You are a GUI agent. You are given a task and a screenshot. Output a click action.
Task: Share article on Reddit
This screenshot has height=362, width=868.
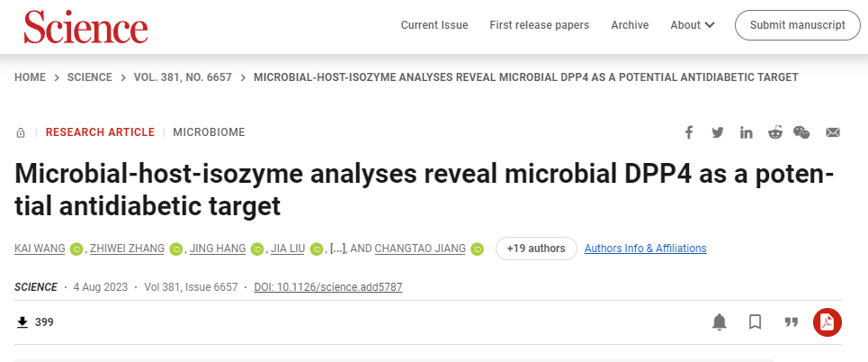point(774,132)
